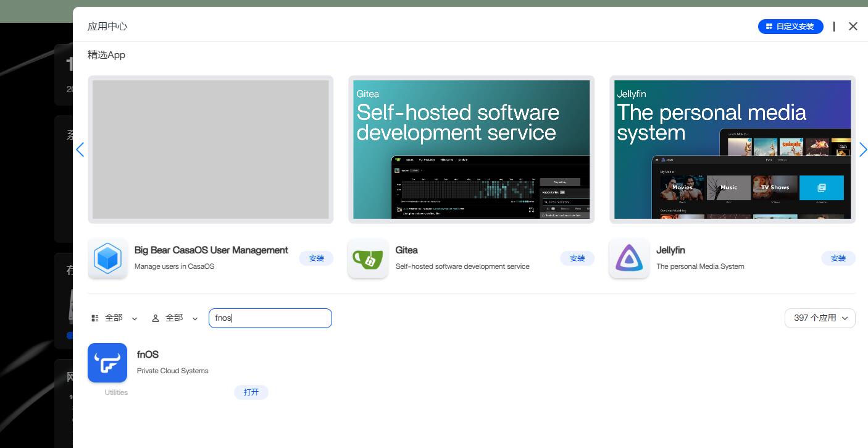Image resolution: width=868 pixels, height=448 pixels.
Task: Click the Jellyfin app icon
Action: click(629, 258)
